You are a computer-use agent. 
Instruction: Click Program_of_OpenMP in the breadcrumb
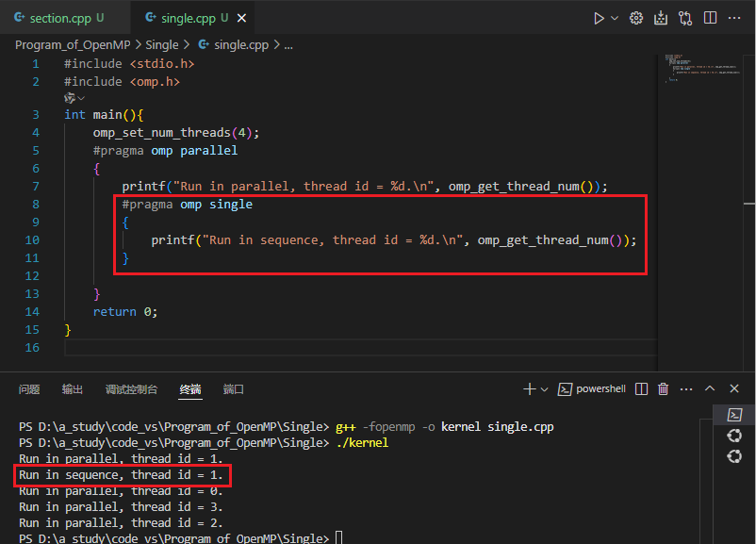click(x=73, y=45)
